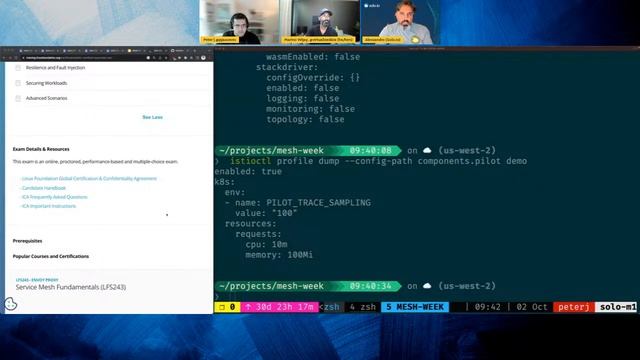Toggle the box beside Resilience and Fault Injection
The image size is (640, 360).
point(18,68)
